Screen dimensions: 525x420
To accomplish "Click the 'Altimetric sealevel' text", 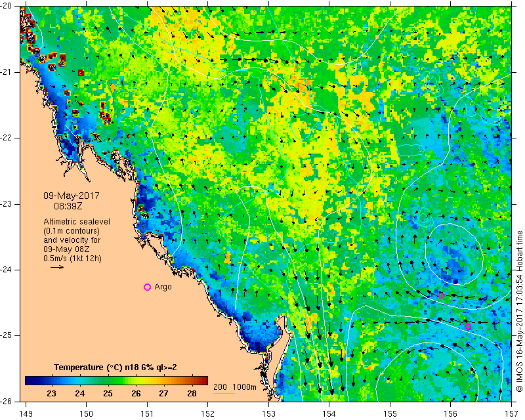I will pos(77,222).
